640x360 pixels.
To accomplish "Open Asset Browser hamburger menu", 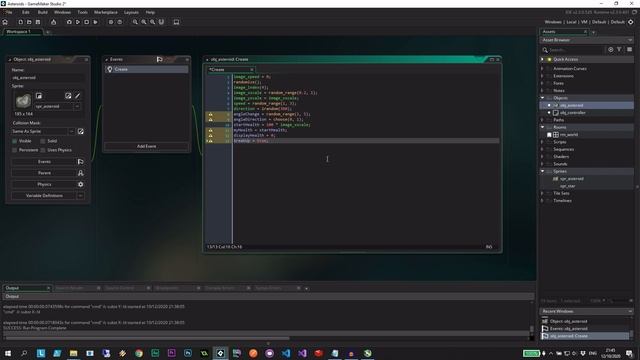I will (629, 49).
